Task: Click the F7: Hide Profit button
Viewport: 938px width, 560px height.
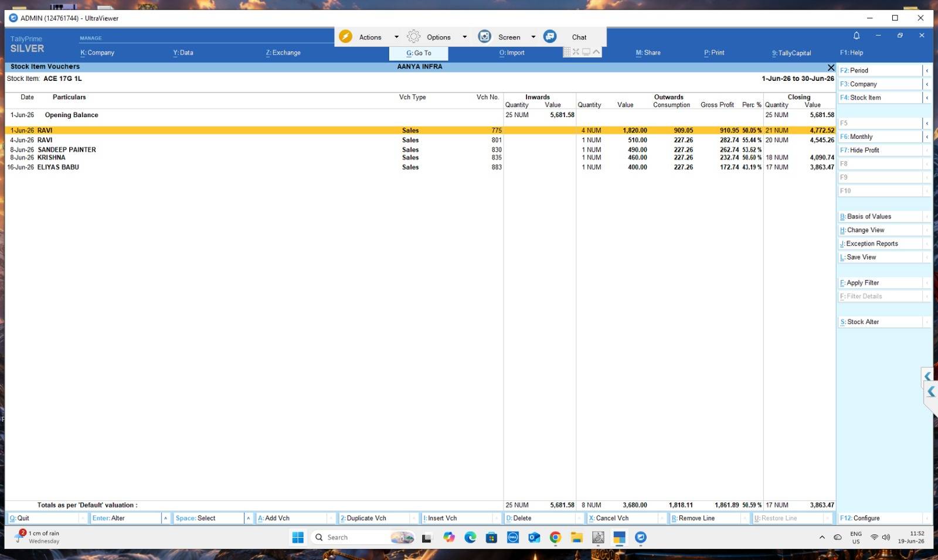Action: 880,151
